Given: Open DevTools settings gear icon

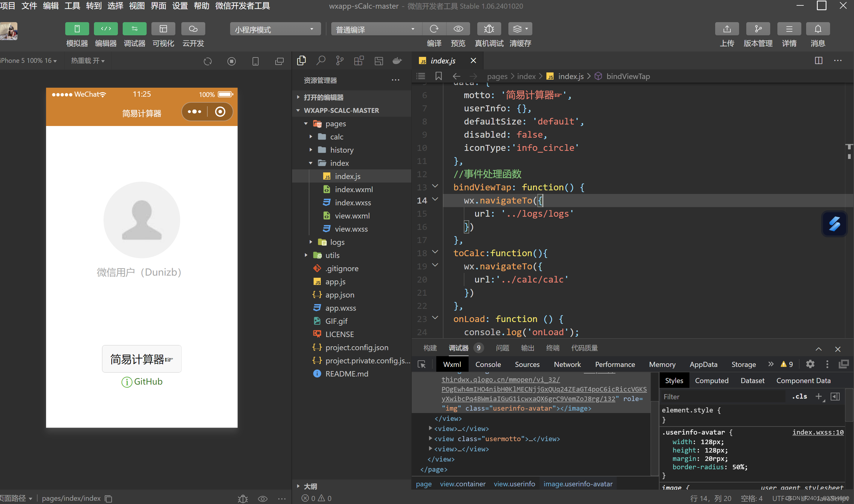Looking at the screenshot, I should [x=810, y=365].
